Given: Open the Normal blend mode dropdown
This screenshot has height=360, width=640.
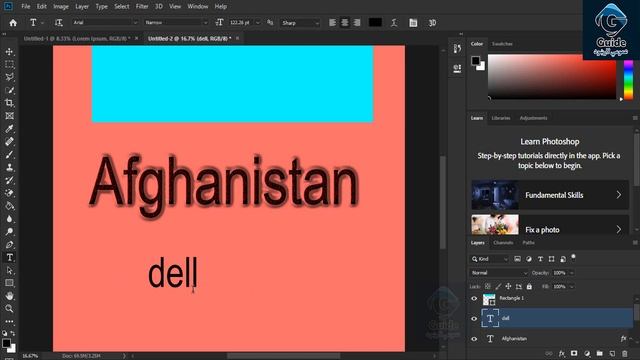Looking at the screenshot, I should [500, 273].
